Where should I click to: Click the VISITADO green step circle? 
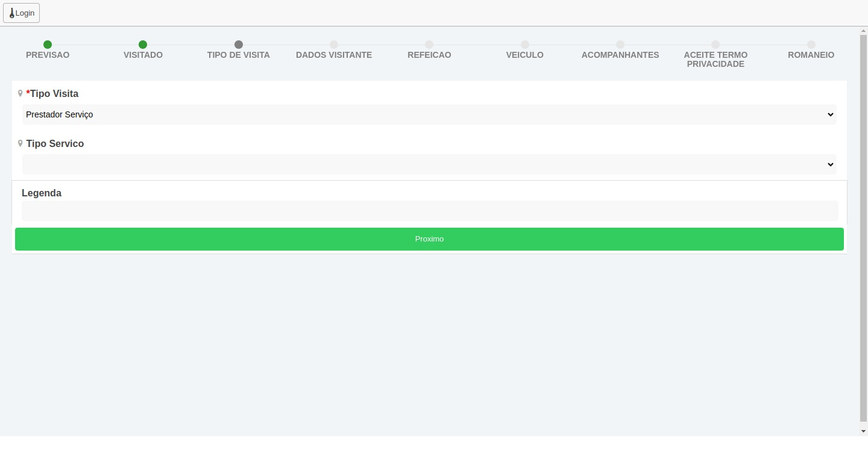pos(143,45)
